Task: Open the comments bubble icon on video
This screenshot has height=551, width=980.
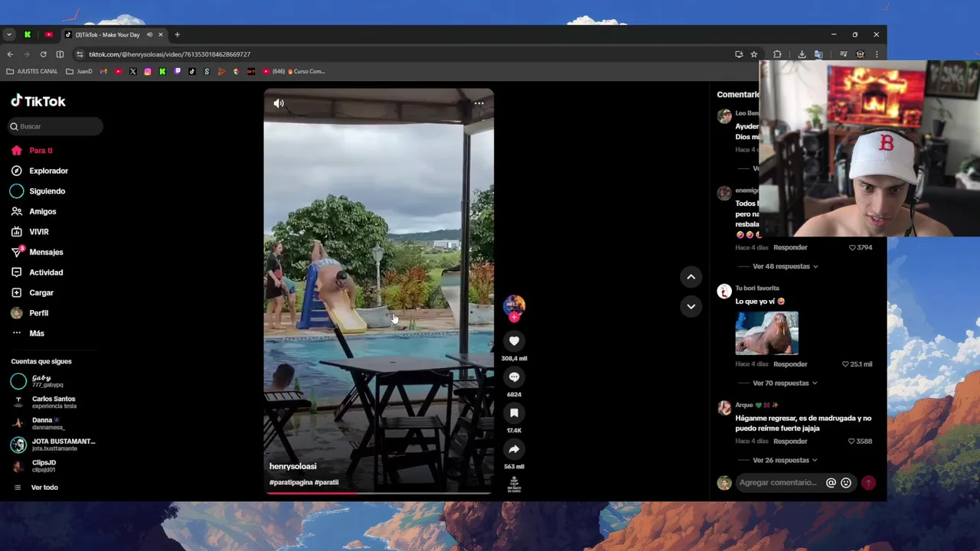Action: 514,377
